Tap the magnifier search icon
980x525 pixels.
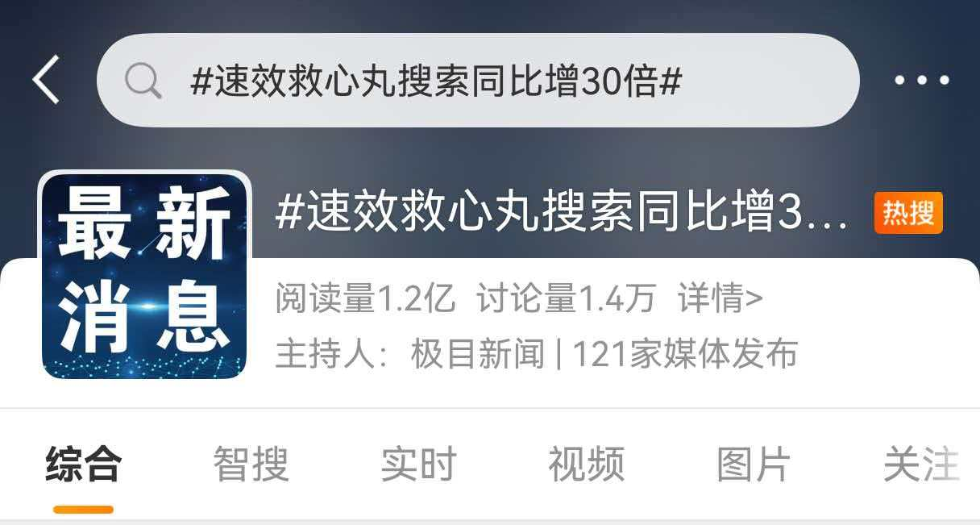tap(143, 81)
